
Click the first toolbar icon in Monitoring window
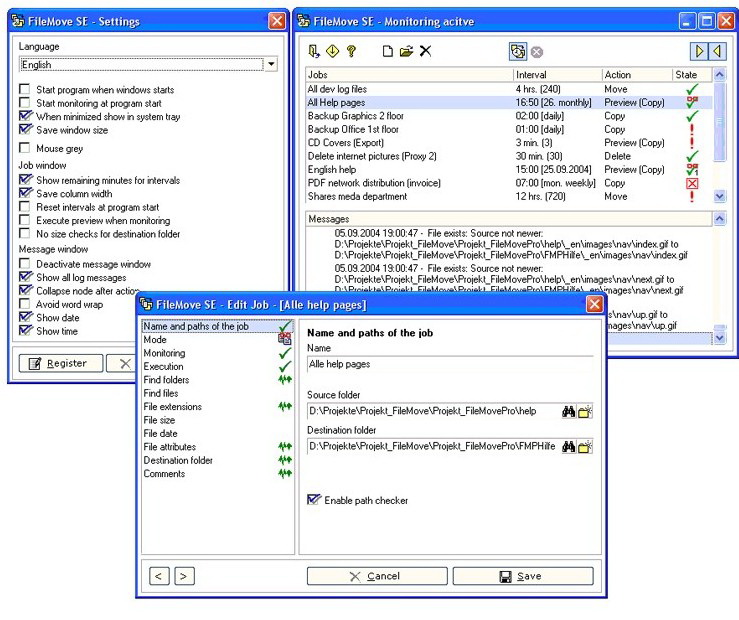(313, 51)
